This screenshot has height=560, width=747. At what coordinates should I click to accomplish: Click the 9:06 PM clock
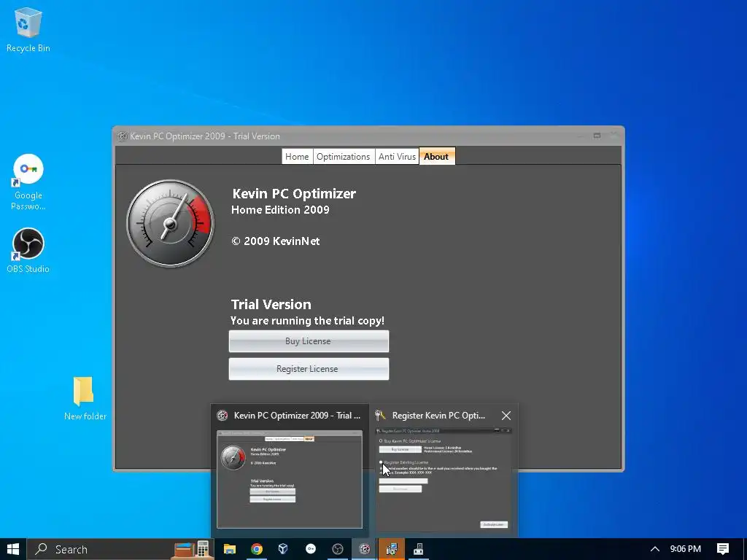pos(686,549)
